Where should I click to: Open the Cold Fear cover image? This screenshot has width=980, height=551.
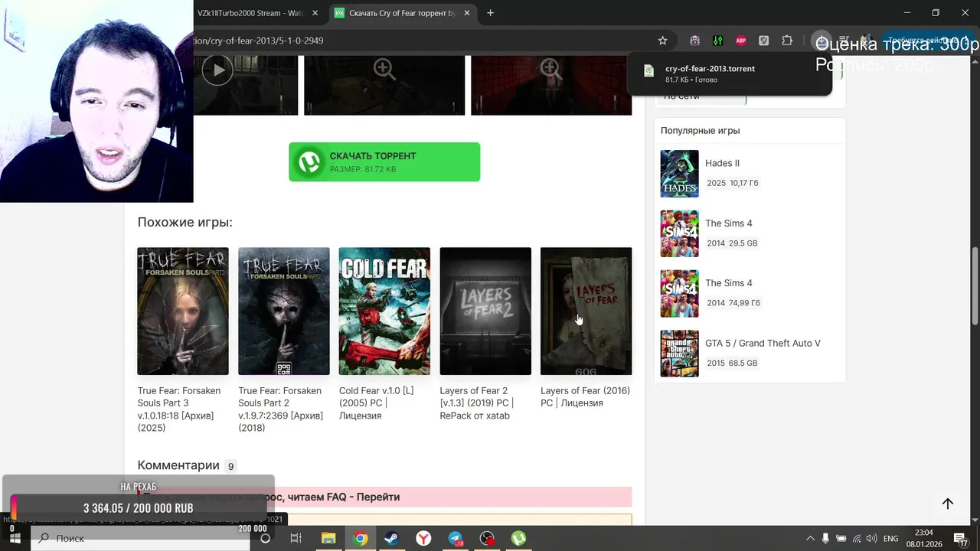click(384, 311)
